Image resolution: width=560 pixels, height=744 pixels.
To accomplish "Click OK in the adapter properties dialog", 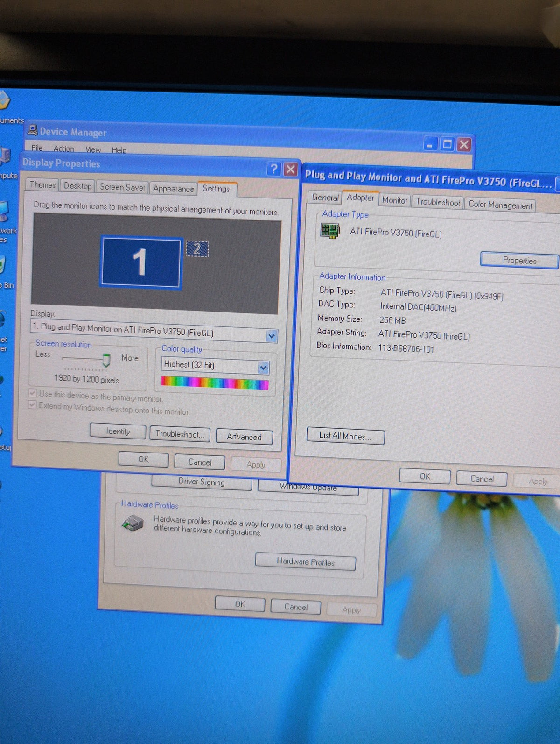I will pos(425,476).
